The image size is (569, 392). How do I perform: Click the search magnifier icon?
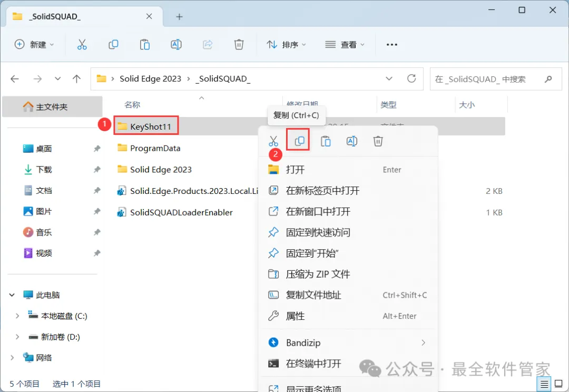pyautogui.click(x=548, y=79)
